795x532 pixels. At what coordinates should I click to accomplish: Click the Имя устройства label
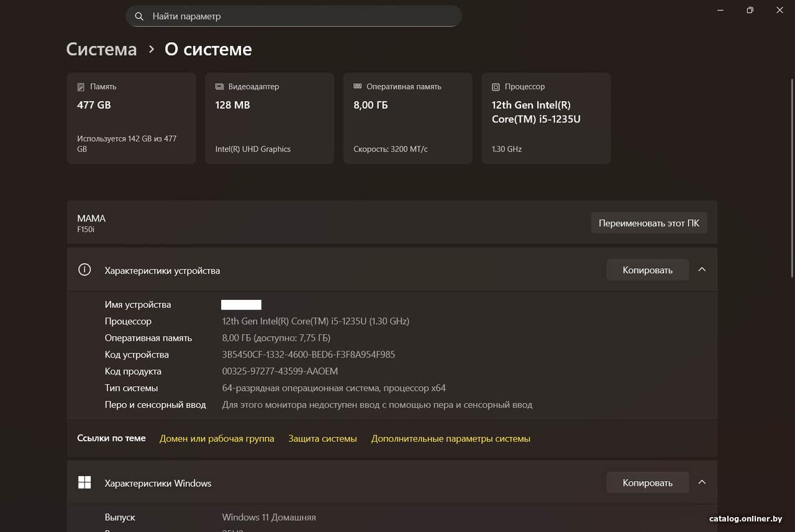point(138,305)
